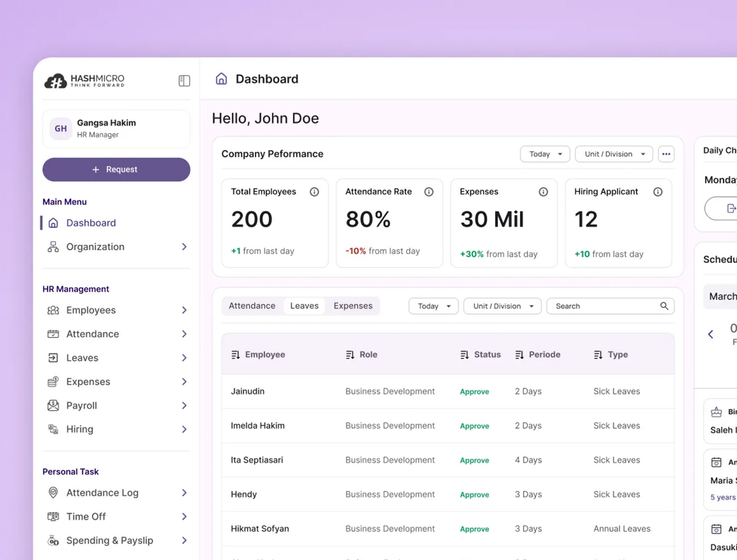Image resolution: width=737 pixels, height=560 pixels.
Task: Click the Dashboard home icon in header
Action: 221,79
